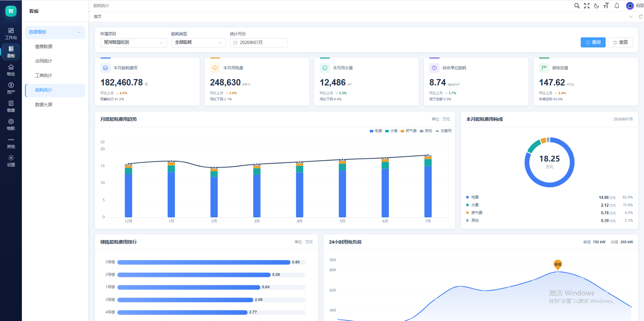This screenshot has width=644, height=321.
Task: Click the 248,630 electricity value
Action: (225, 82)
